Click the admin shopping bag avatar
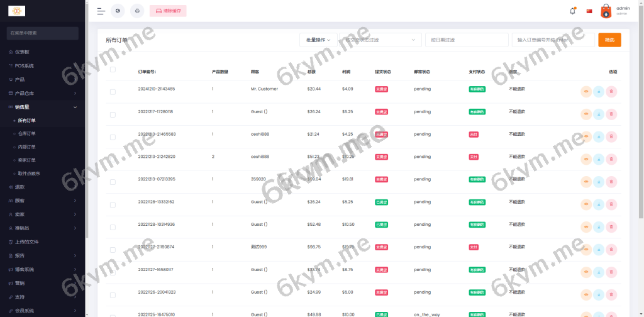Viewport: 644px width, 317px height. click(606, 11)
